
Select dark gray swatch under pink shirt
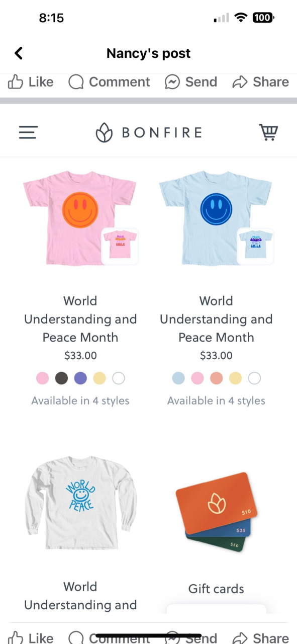pos(61,378)
